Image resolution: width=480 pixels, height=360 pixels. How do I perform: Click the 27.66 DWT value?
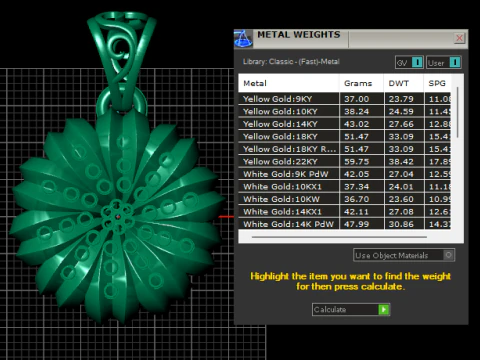tap(401, 124)
